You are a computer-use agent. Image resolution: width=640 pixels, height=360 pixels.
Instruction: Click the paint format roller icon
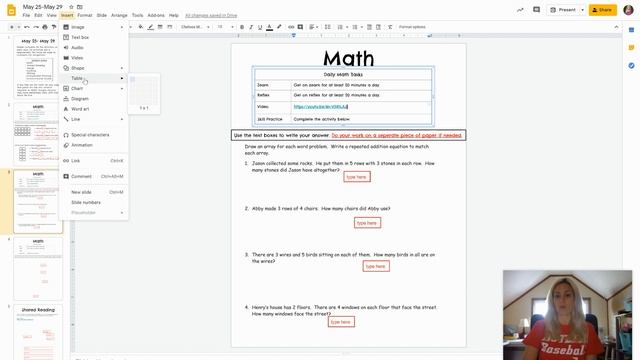(53, 27)
